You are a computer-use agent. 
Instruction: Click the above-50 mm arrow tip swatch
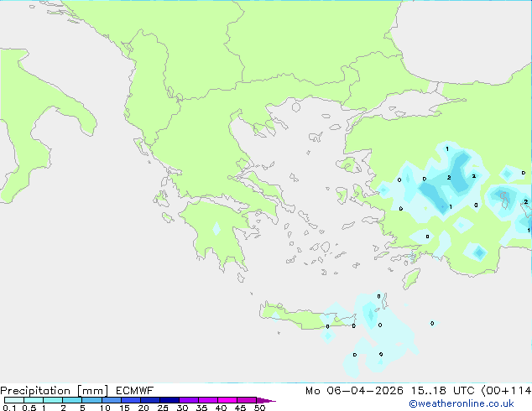[266, 400]
